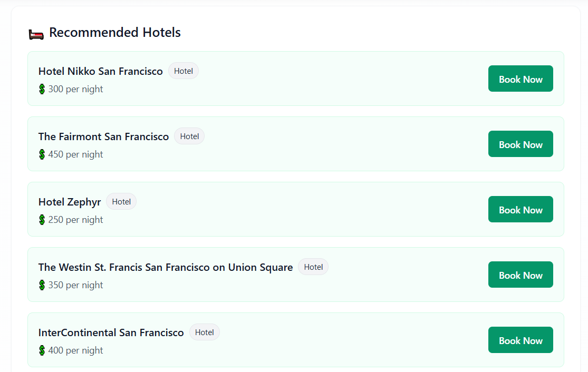
Task: Click the Recommended Hotels heading
Action: tap(115, 33)
